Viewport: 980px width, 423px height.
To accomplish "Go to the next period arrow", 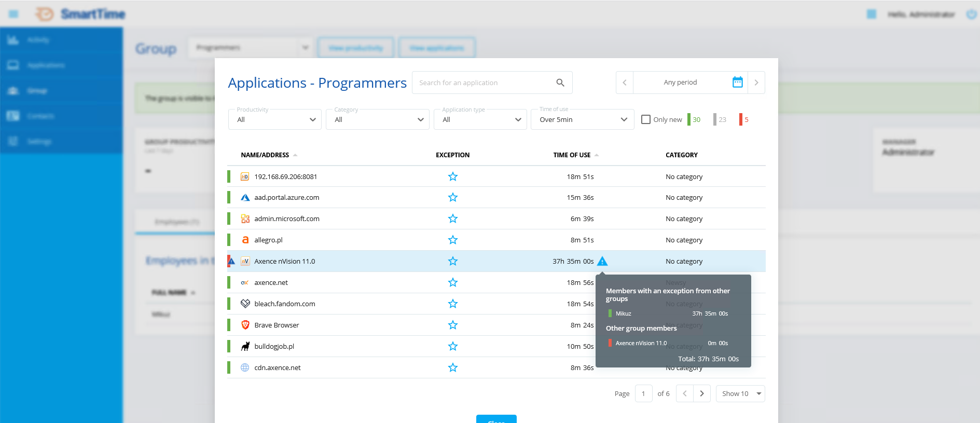I will (x=756, y=83).
